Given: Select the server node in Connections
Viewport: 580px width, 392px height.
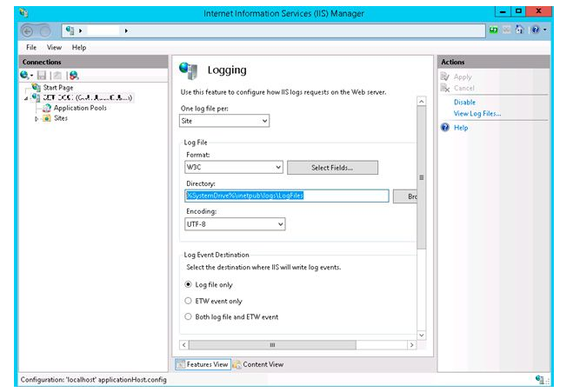Looking at the screenshot, I should tap(87, 97).
